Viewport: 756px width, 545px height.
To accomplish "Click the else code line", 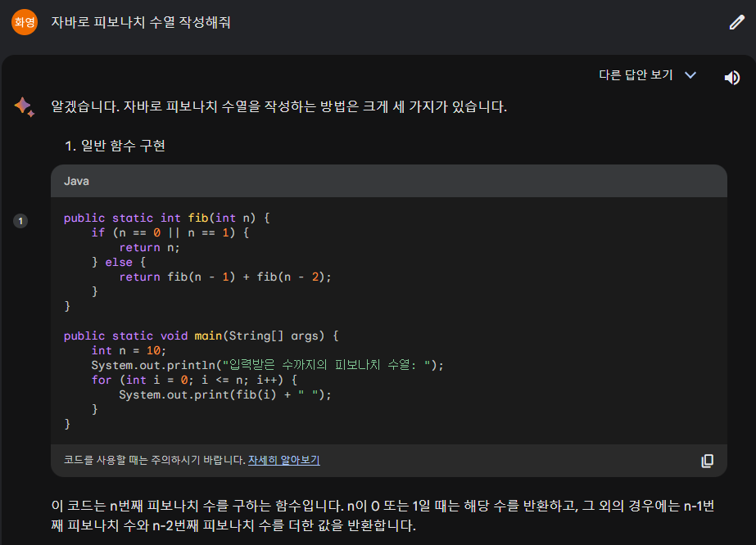I will 119,262.
